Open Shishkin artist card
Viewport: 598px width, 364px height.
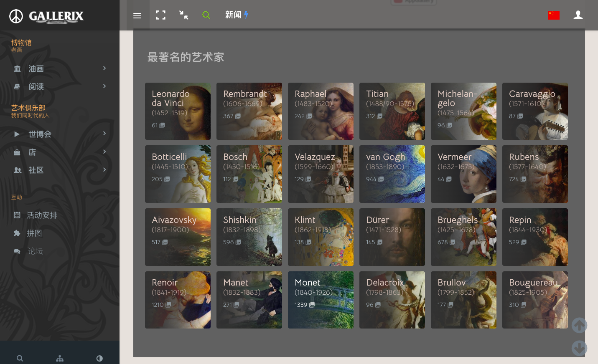pos(249,237)
